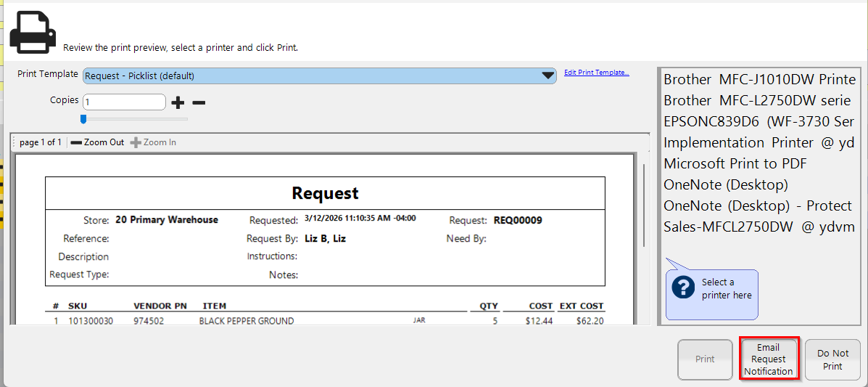Open the Print Template dropdown arrow
This screenshot has height=387, width=868.
[x=548, y=76]
